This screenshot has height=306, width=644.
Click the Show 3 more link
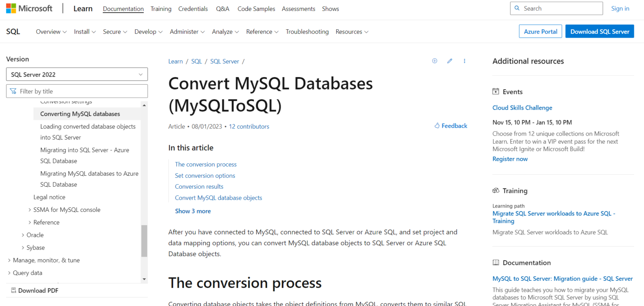tap(193, 211)
